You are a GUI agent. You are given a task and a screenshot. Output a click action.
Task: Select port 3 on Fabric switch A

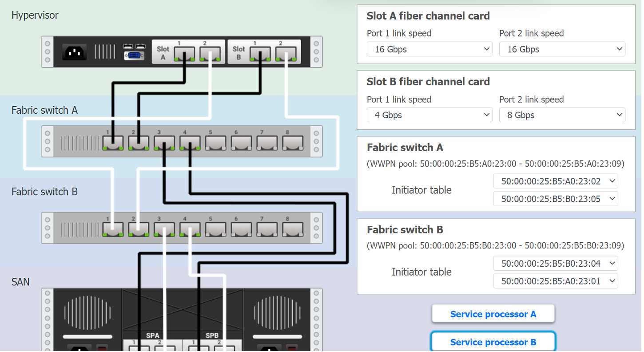(x=165, y=142)
